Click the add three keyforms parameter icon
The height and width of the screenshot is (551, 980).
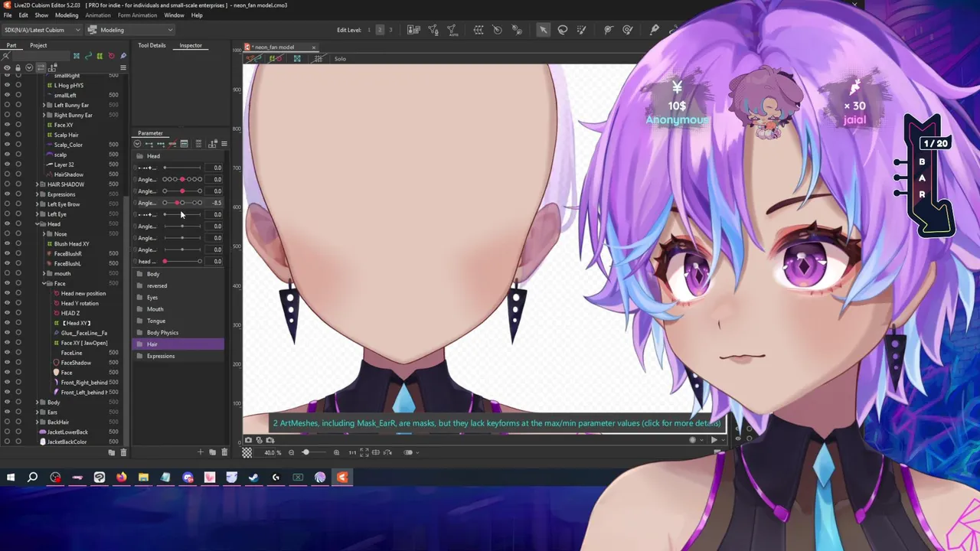pyautogui.click(x=161, y=144)
